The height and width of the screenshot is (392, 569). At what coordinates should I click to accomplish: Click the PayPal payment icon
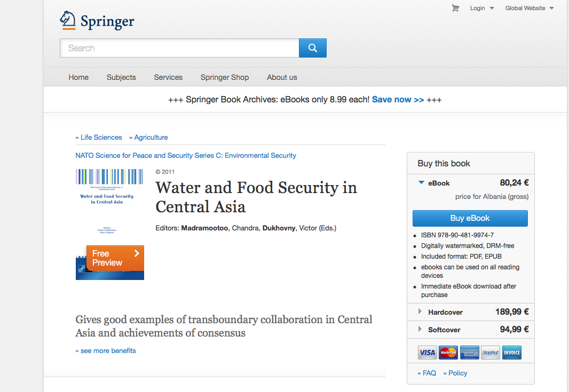(490, 353)
